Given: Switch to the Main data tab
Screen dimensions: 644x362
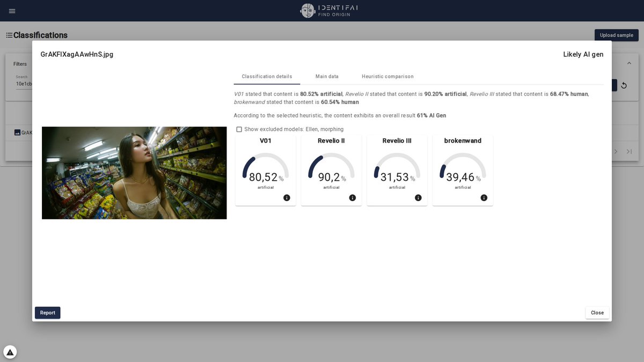Looking at the screenshot, I should 327,76.
